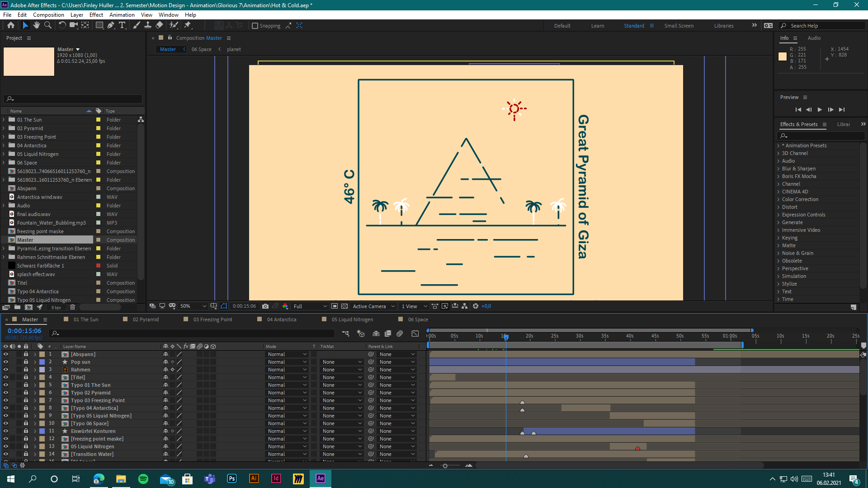Toggle Graph Editor in timeline

click(x=415, y=333)
